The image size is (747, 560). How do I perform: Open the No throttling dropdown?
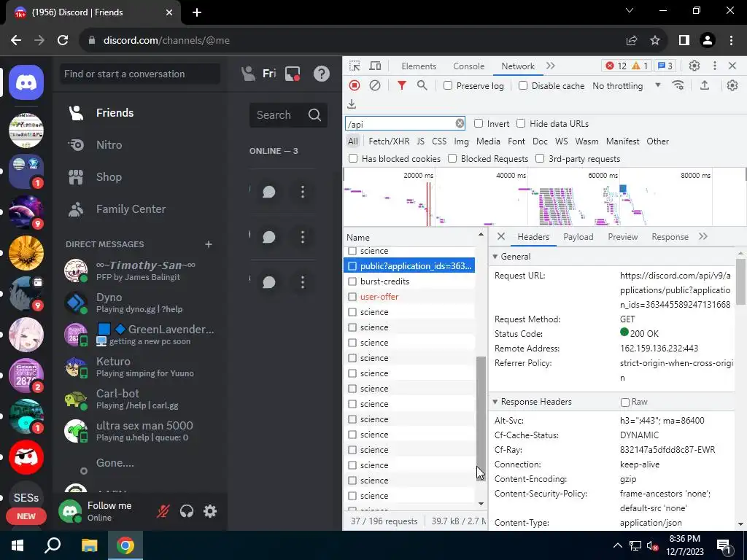(x=627, y=86)
